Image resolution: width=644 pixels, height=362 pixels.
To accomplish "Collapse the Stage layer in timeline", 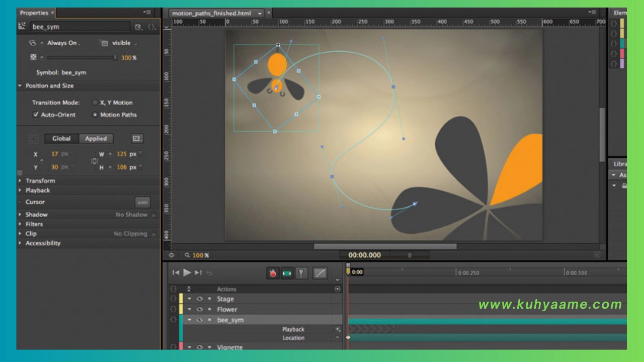I will [190, 299].
